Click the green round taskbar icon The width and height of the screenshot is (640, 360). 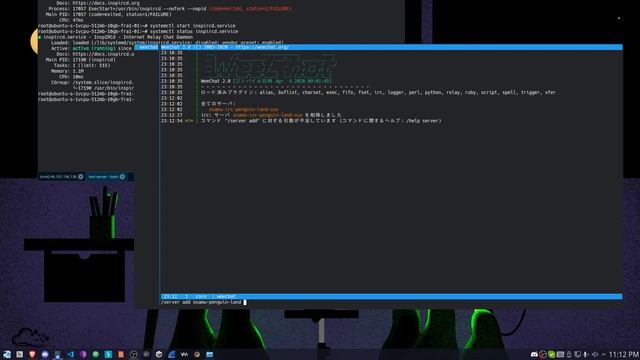tap(96, 354)
